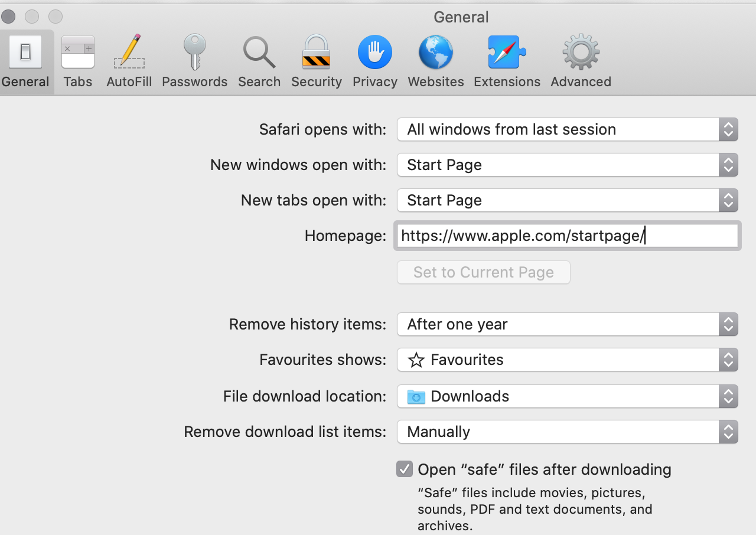Open the Privacy hand preferences
Viewport: 756px width, 535px height.
point(375,62)
